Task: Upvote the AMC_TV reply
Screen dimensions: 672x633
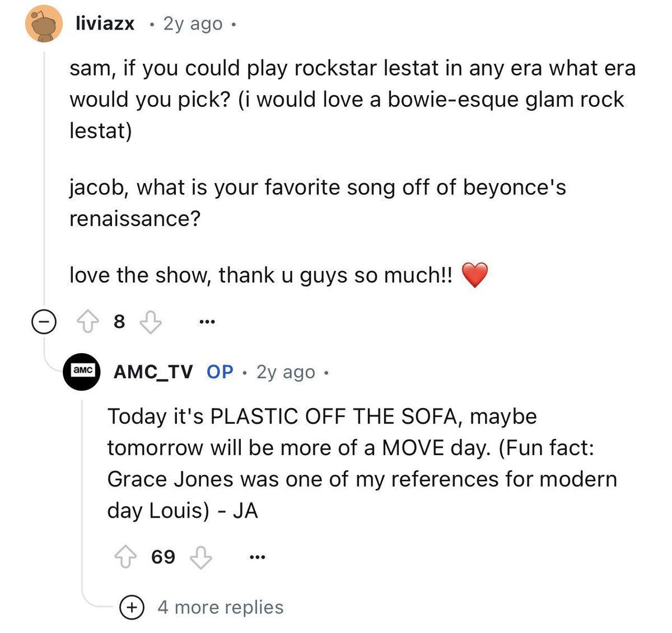Action: (x=125, y=557)
